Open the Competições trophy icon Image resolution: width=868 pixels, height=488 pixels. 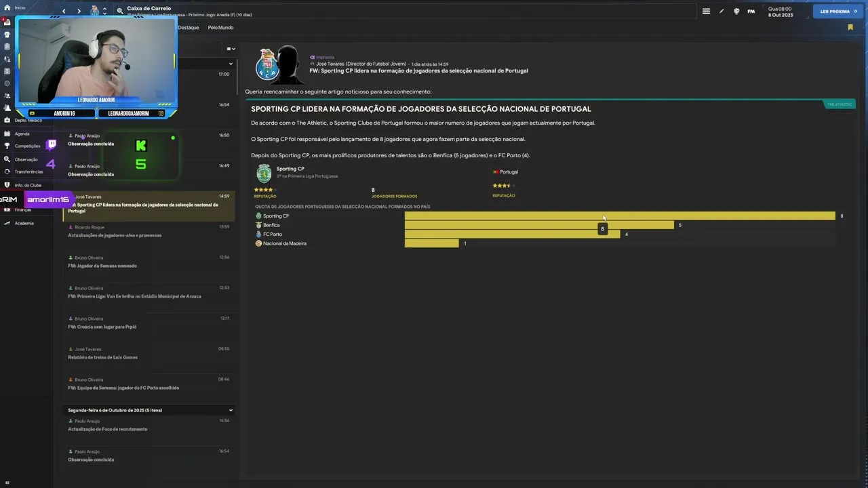click(x=7, y=146)
